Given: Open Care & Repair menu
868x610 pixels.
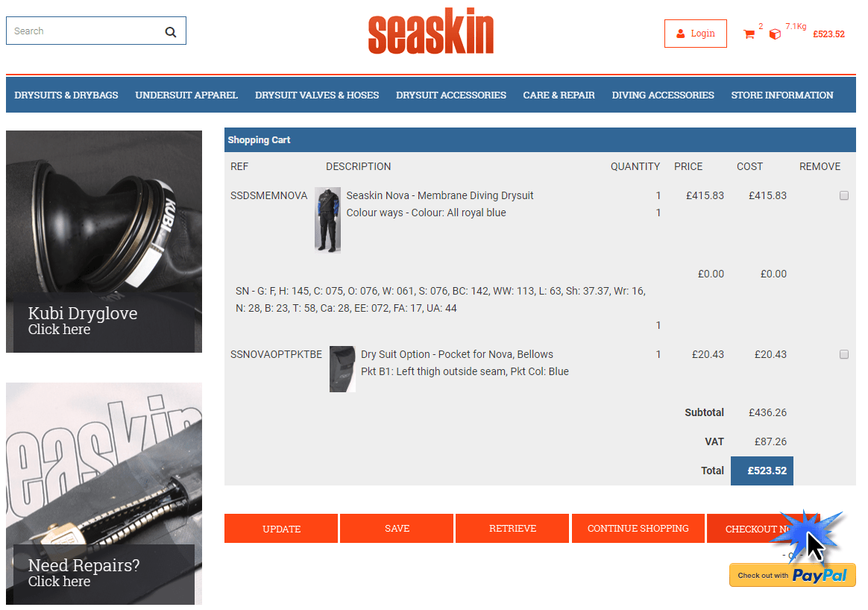Looking at the screenshot, I should 559,95.
